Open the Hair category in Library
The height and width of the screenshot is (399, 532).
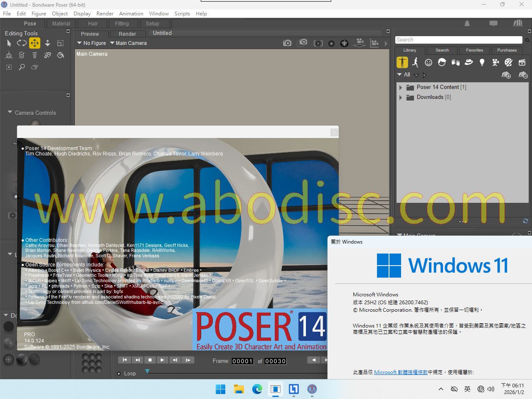click(x=442, y=62)
